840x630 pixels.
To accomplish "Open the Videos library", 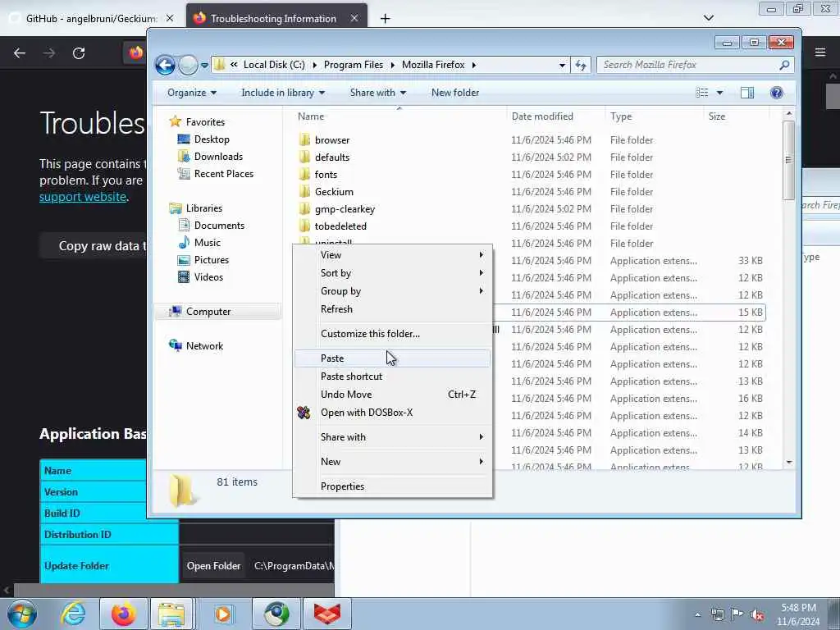I will [x=200, y=277].
